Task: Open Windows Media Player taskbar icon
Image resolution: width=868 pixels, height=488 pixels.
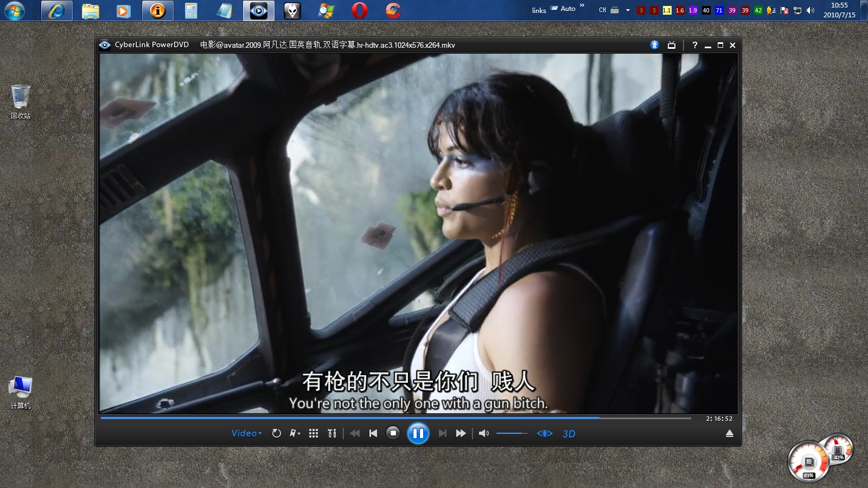Action: [x=124, y=11]
